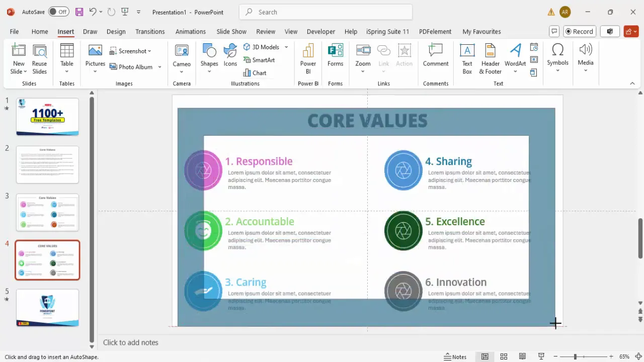Insert a Comment
Image resolution: width=644 pixels, height=362 pixels.
(x=436, y=55)
